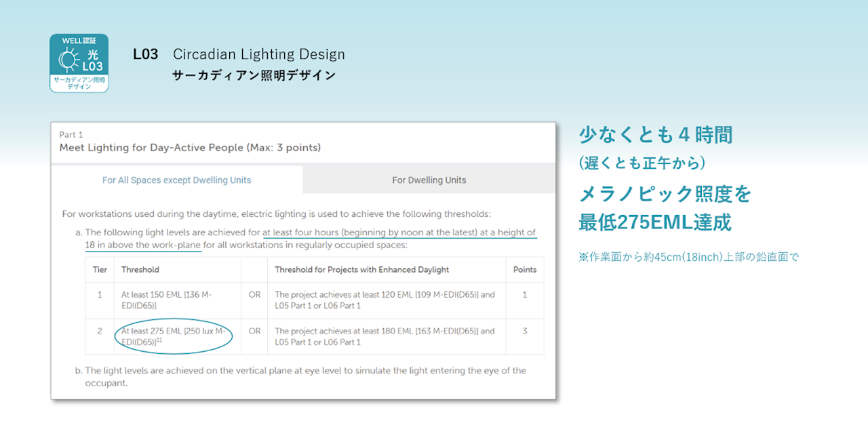Click the Points column header
The height and width of the screenshot is (423, 868).
(525, 269)
